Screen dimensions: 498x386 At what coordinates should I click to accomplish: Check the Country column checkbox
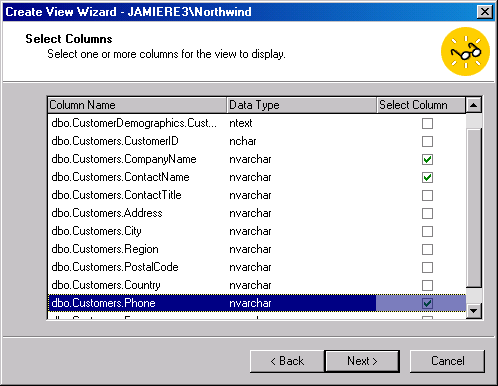pyautogui.click(x=427, y=285)
